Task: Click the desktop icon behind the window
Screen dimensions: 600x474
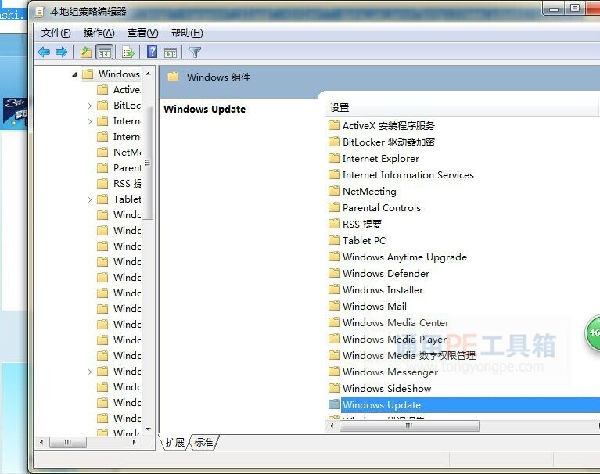Action: click(15, 112)
